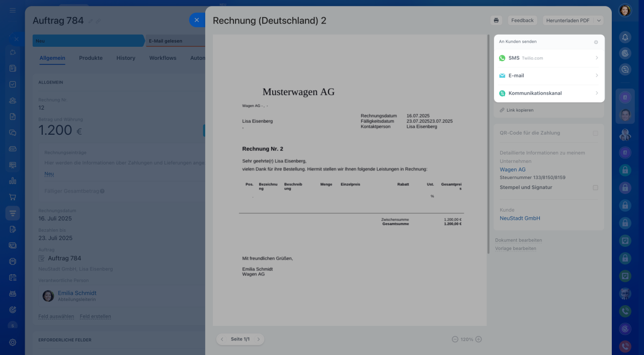Select the highlighted CRM funnel icon in sidebar
Viewport: 644px width, 355px height.
[13, 213]
